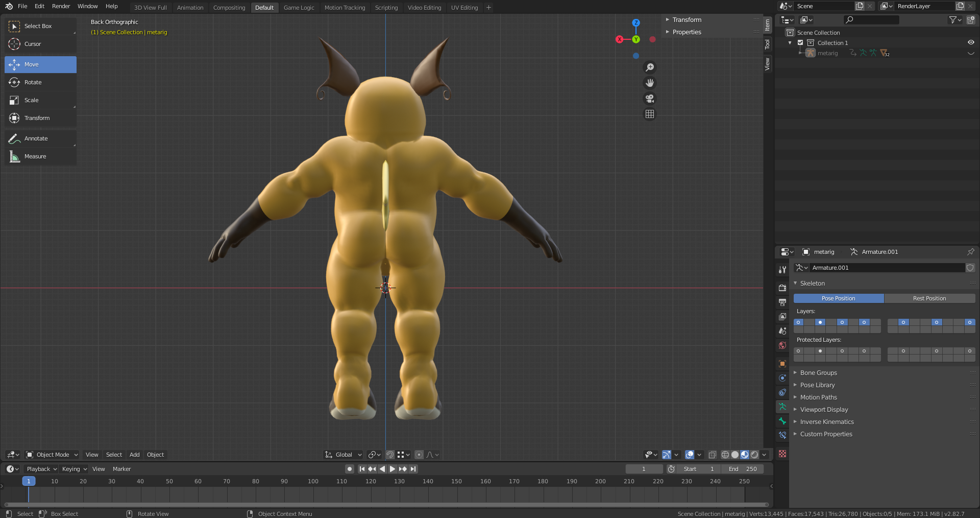This screenshot has width=980, height=518.
Task: Activate the Rotate tool
Action: (40, 82)
